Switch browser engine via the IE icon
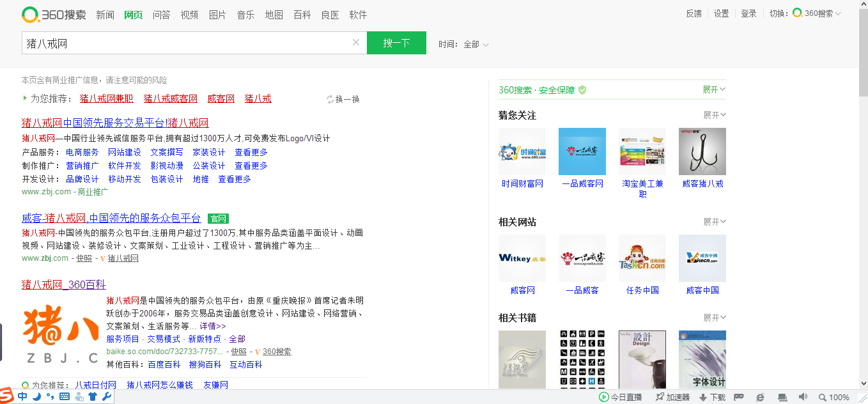 (x=761, y=397)
